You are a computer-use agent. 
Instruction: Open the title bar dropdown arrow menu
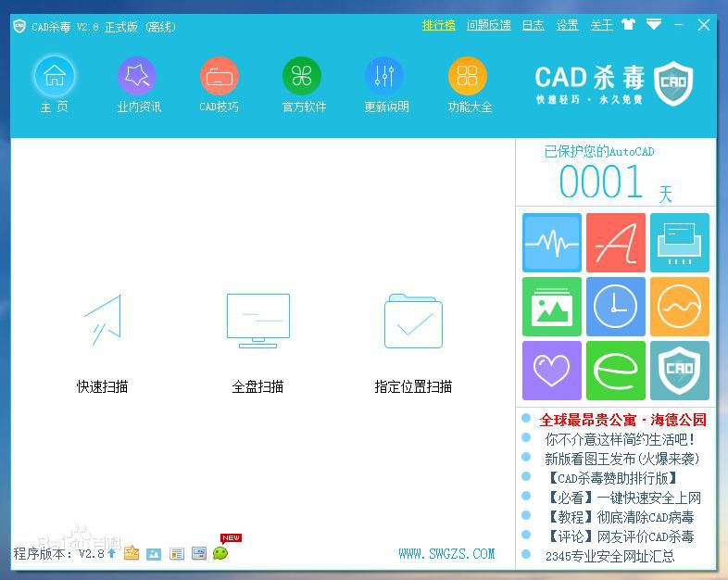pyautogui.click(x=654, y=24)
